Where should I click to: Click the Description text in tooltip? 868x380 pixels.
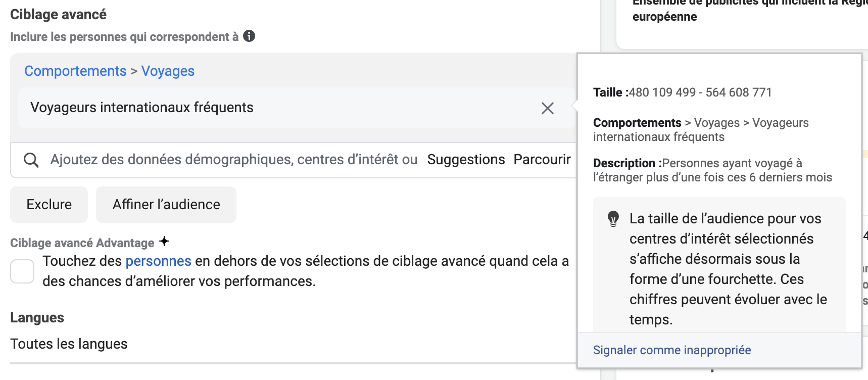[x=712, y=170]
